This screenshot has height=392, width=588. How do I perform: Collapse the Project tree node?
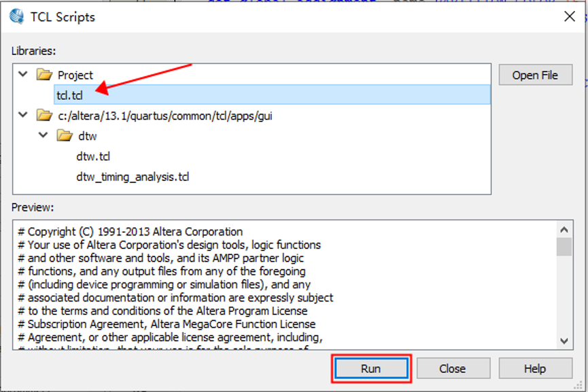[24, 74]
